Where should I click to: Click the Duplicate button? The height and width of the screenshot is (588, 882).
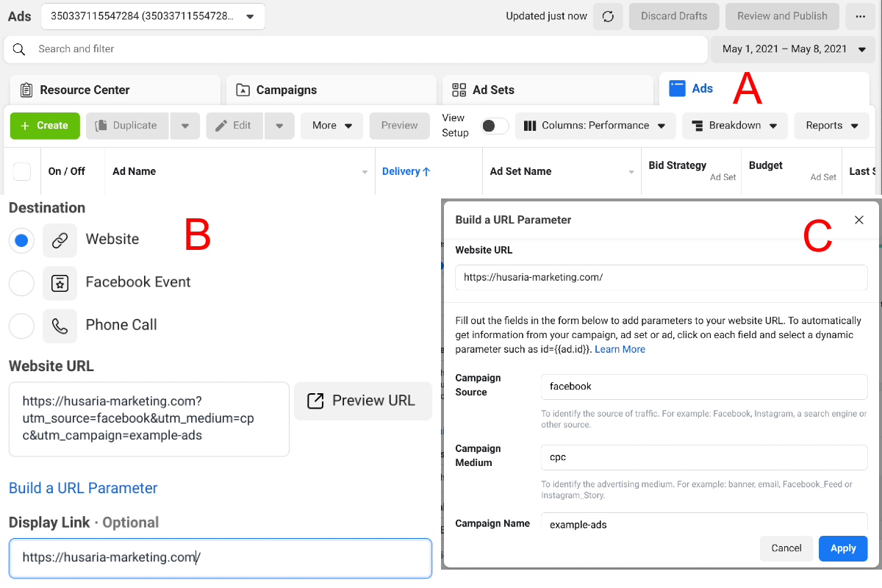127,126
